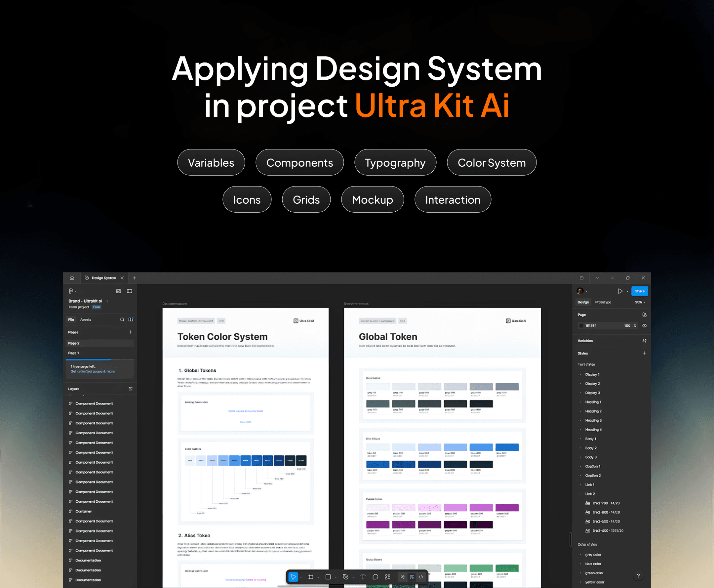
Task: Select the Token Color System frame heading
Action: [x=222, y=337]
